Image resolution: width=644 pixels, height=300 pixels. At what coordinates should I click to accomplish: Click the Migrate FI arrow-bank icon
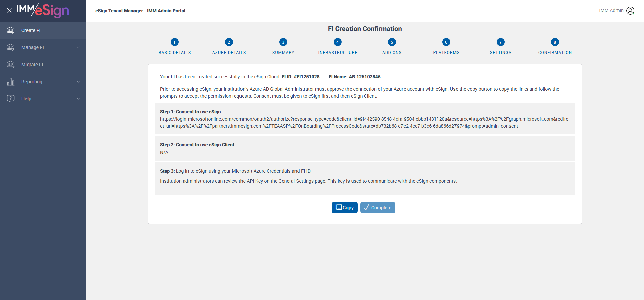click(x=11, y=65)
